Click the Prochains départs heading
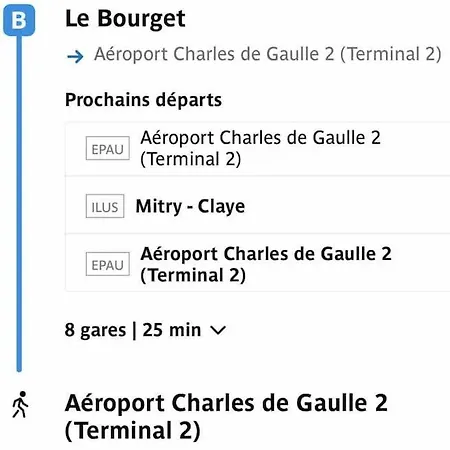The image size is (450, 450). click(143, 100)
